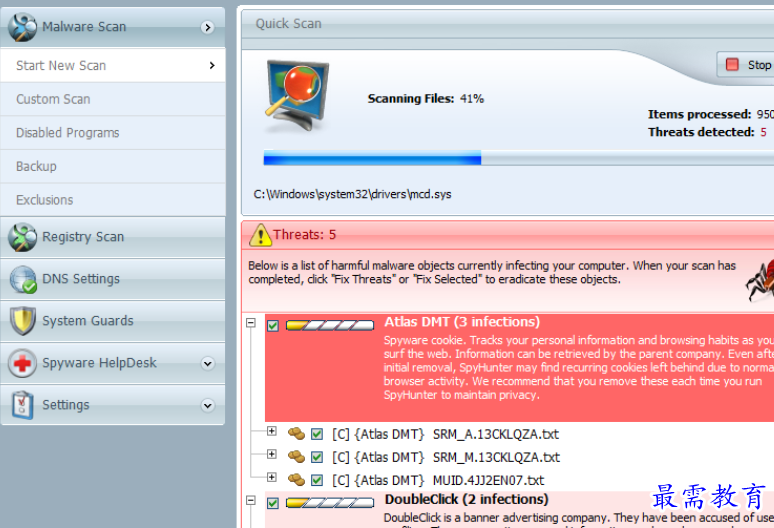Click the Malware Scan arrow button
Viewport: 774px width, 528px height.
(208, 27)
